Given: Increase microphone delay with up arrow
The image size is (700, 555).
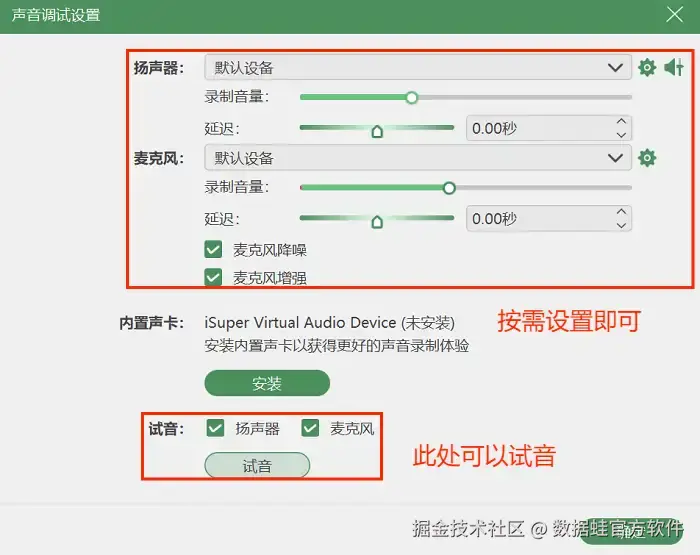Looking at the screenshot, I should click(621, 212).
